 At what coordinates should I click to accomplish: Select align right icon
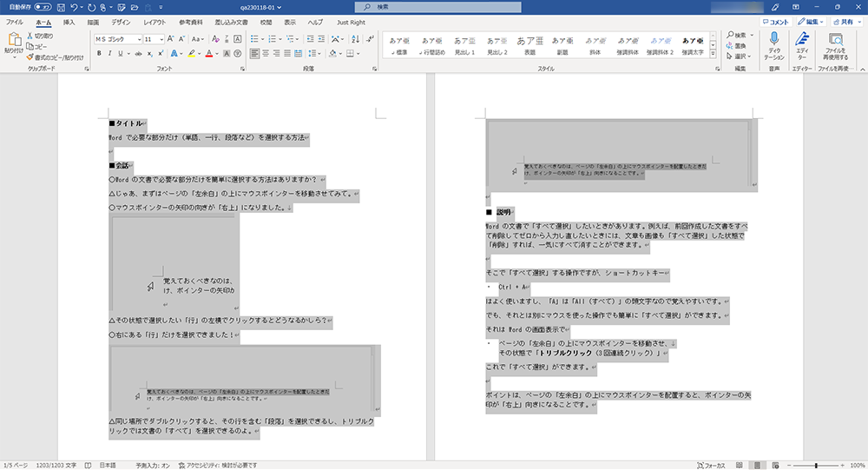276,53
